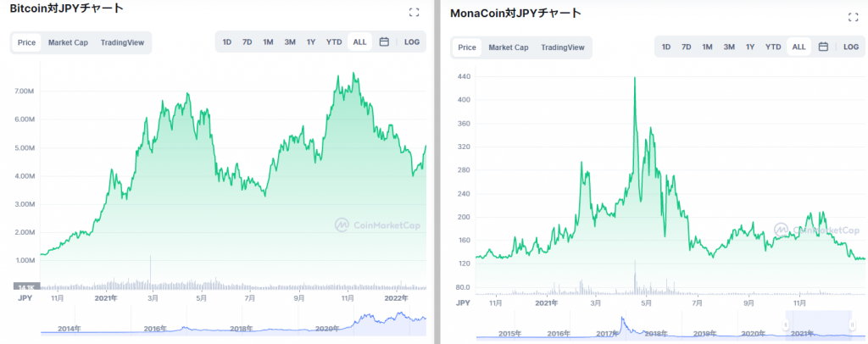Click the MonaCoin対JPYチャート heading
Image resolution: width=868 pixels, height=344 pixels.
tap(515, 13)
